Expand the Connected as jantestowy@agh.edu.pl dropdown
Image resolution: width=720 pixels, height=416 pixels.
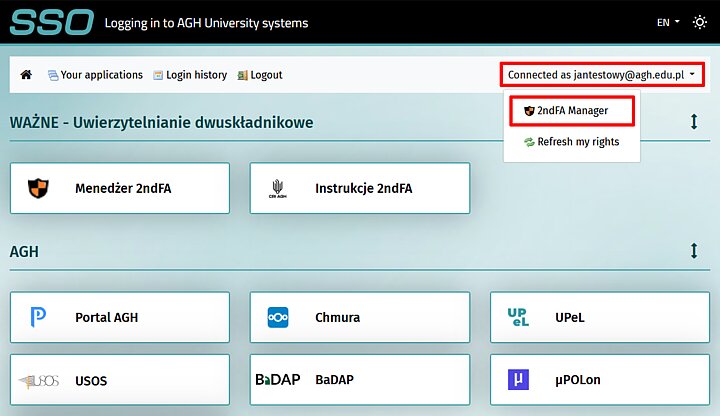[x=602, y=75]
